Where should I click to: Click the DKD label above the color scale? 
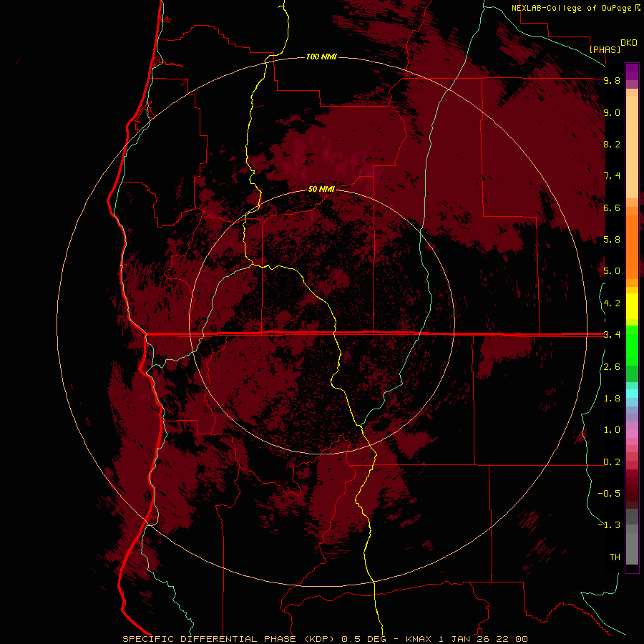[x=629, y=43]
